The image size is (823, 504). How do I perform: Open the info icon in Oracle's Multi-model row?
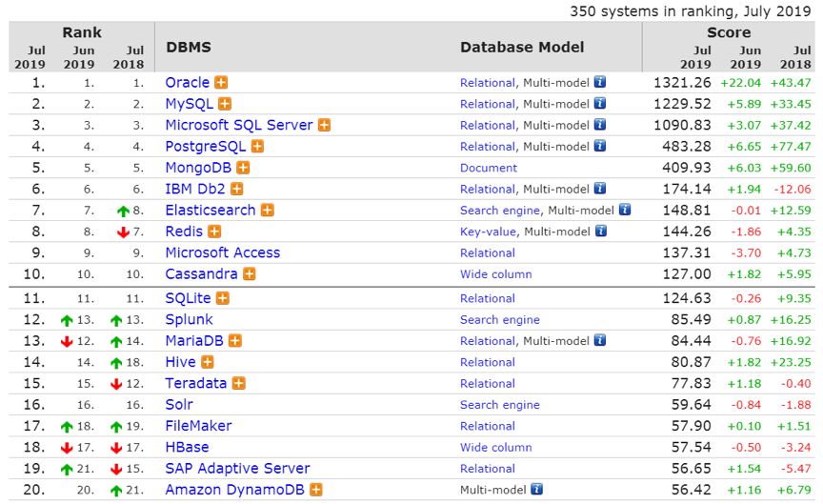600,83
